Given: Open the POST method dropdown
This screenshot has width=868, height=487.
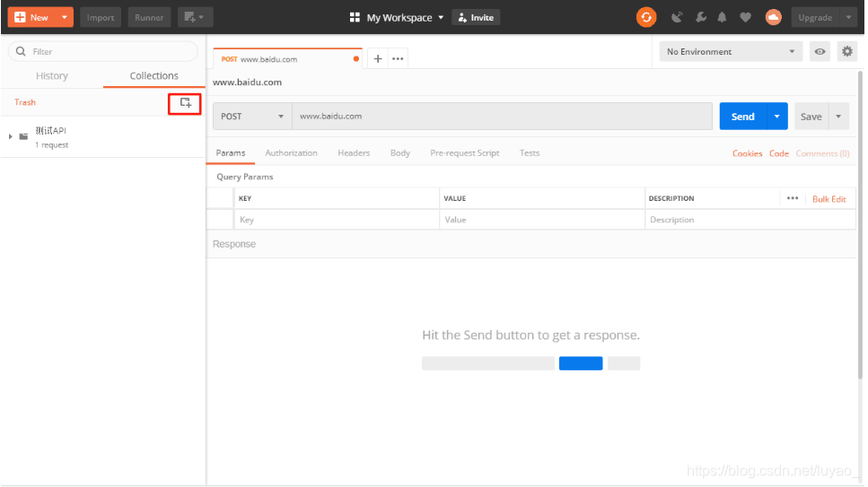Looking at the screenshot, I should (x=252, y=117).
